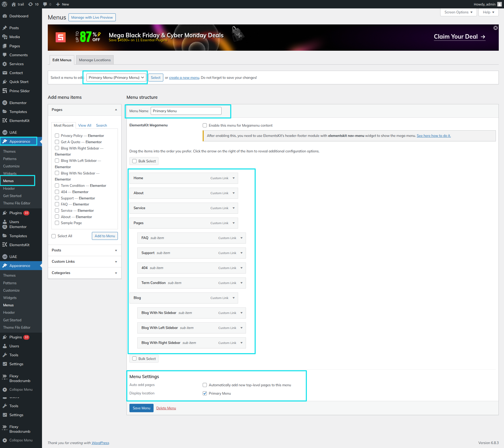Open the Screen Options panel
The width and height of the screenshot is (504, 448).
click(x=458, y=12)
